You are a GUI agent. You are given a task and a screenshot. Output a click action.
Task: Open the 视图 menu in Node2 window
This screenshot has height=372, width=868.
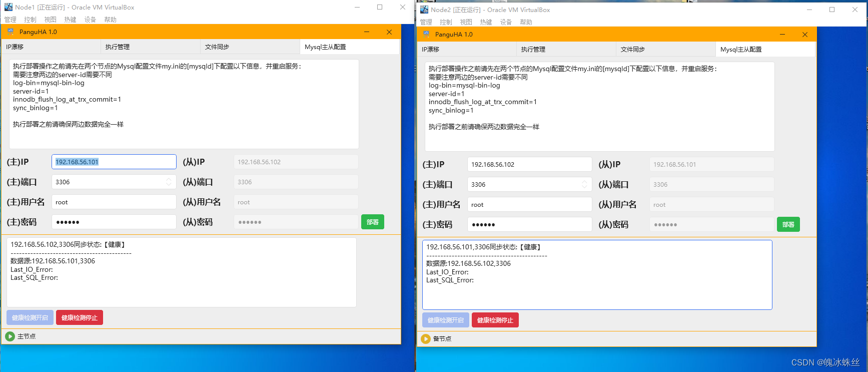click(x=466, y=22)
